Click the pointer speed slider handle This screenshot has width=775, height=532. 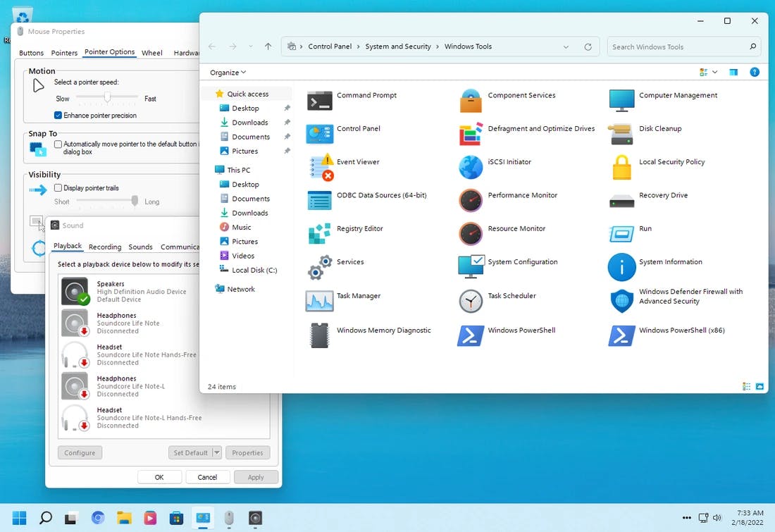click(108, 97)
